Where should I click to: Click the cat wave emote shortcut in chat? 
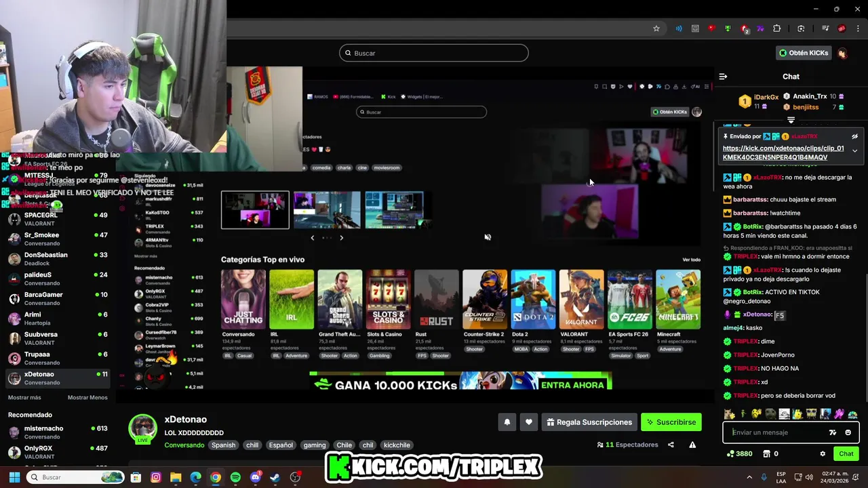[729, 414]
